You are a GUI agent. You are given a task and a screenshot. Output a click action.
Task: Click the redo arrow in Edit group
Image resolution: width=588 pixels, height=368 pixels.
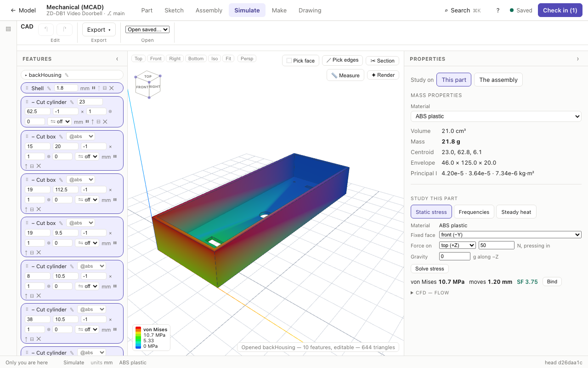tap(65, 29)
